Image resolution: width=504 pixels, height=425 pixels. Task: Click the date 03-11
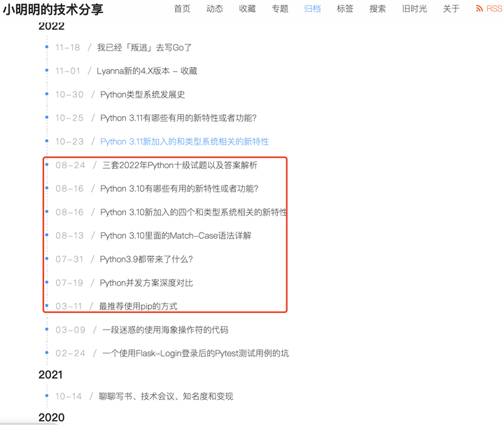pyautogui.click(x=69, y=306)
